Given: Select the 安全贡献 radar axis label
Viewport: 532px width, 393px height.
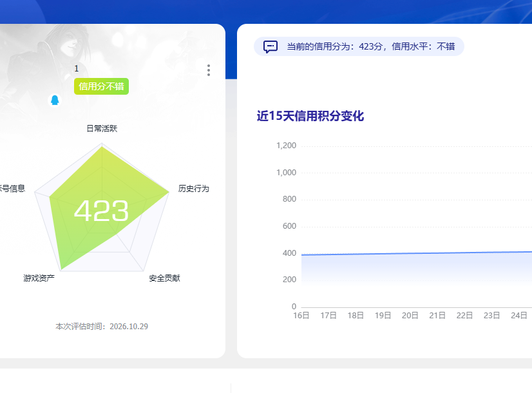Looking at the screenshot, I should (x=164, y=278).
